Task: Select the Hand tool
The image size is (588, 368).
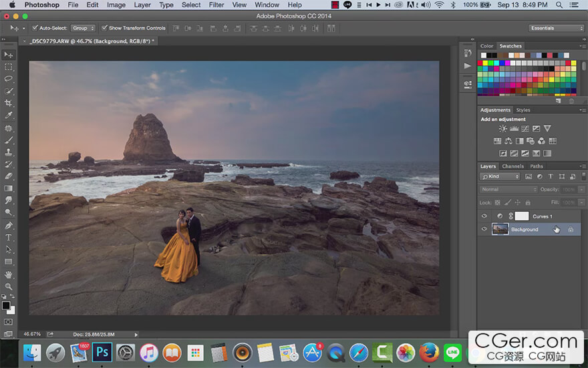Action: tap(9, 274)
